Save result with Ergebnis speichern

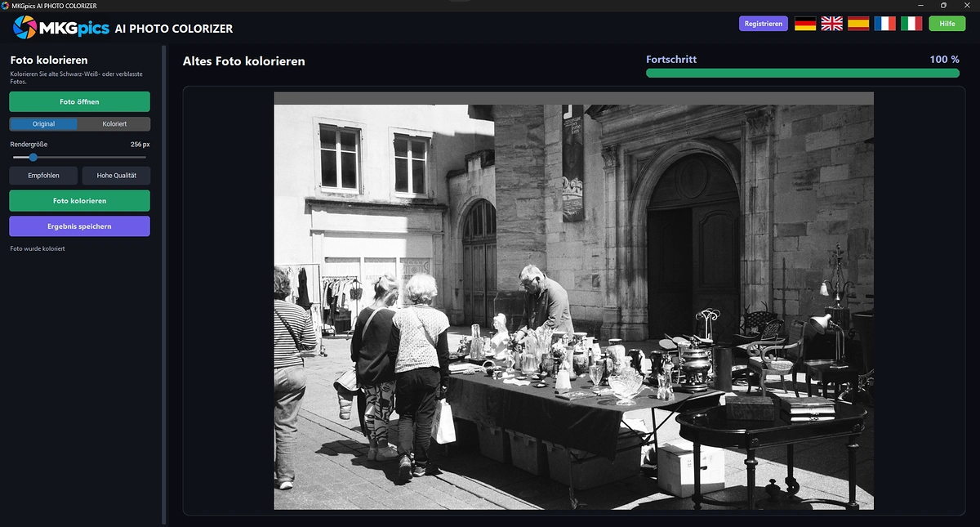point(79,226)
